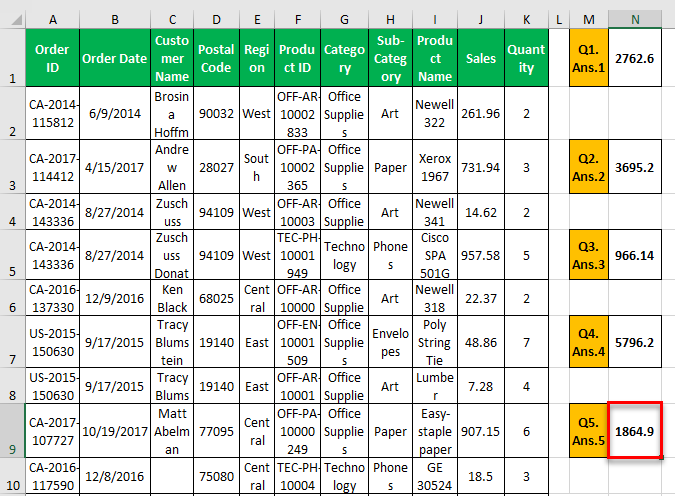Click sales value 22.37 cell

click(481, 298)
